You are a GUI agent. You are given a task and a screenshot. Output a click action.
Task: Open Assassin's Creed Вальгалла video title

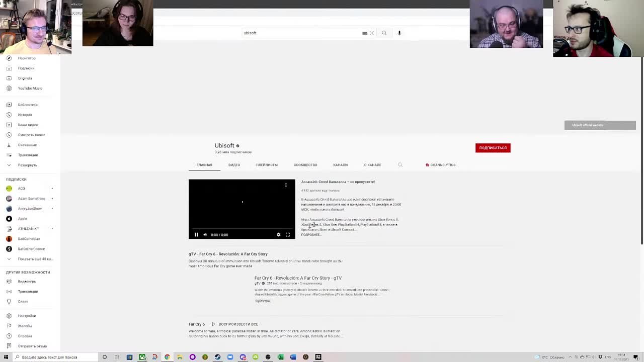(338, 182)
